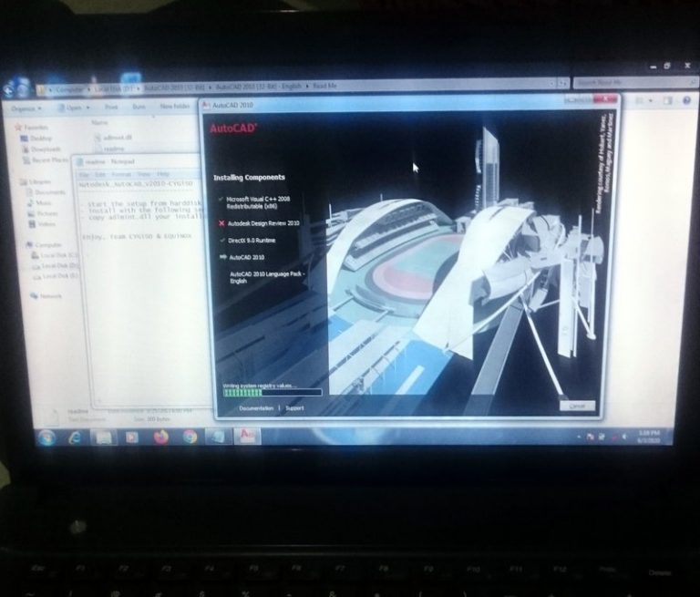Viewport: 700px width, 597px height.
Task: Select Microsoft Visual C++ 2008 Redistributable entry
Action: [x=258, y=202]
